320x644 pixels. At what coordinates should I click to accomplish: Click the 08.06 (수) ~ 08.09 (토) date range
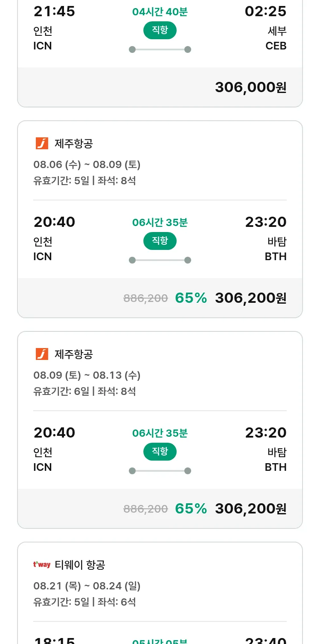[87, 165]
